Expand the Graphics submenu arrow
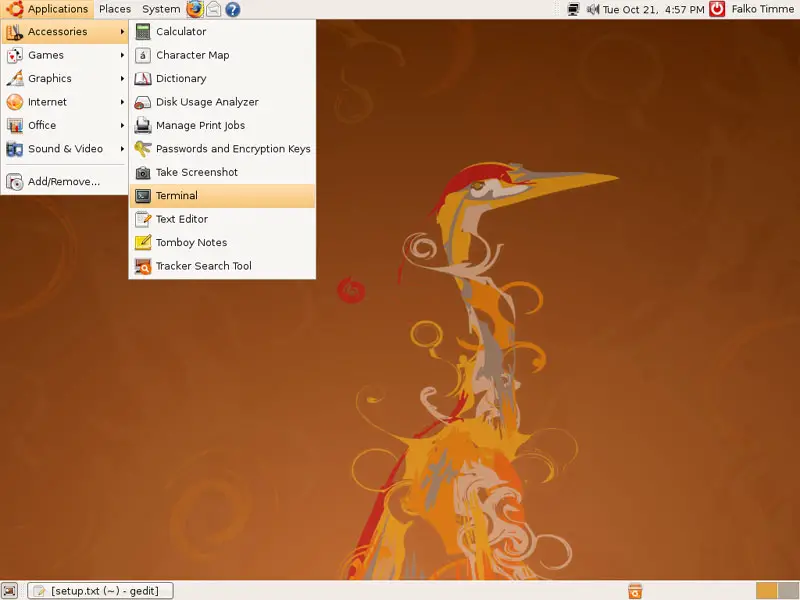The image size is (800, 600). point(122,79)
